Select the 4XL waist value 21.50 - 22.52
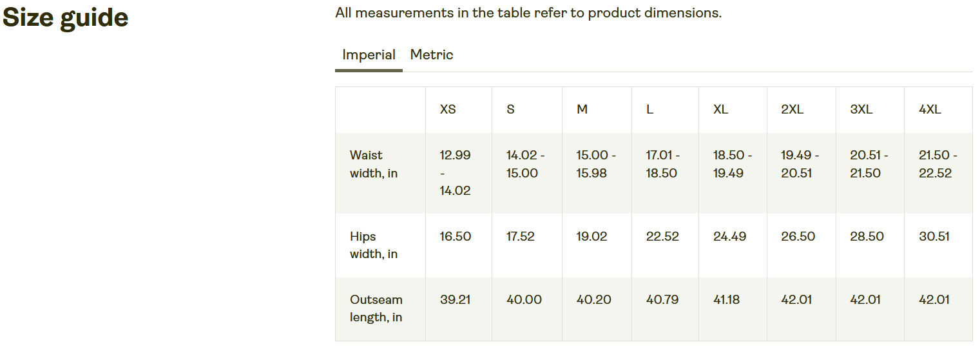 pos(937,165)
